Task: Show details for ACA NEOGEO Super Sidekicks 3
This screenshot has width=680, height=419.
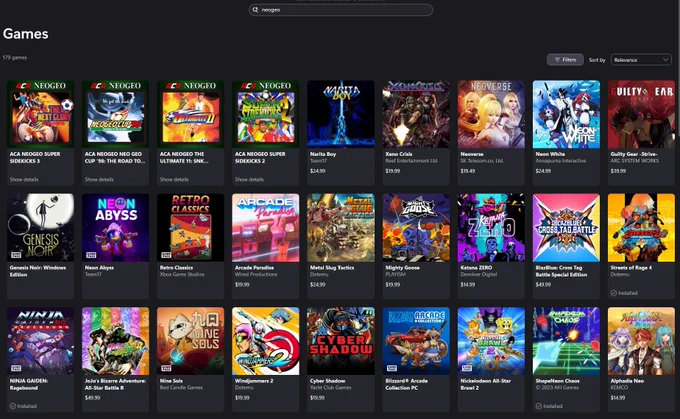Action: tap(24, 179)
